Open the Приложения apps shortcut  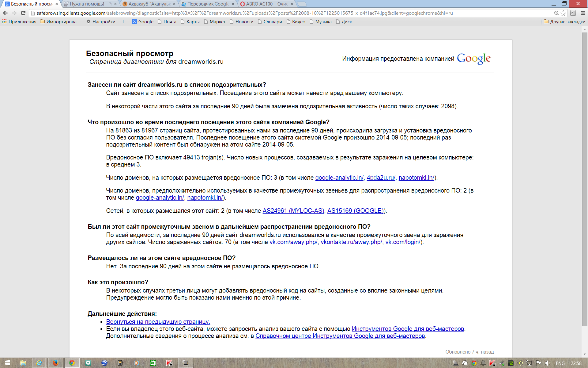[19, 21]
